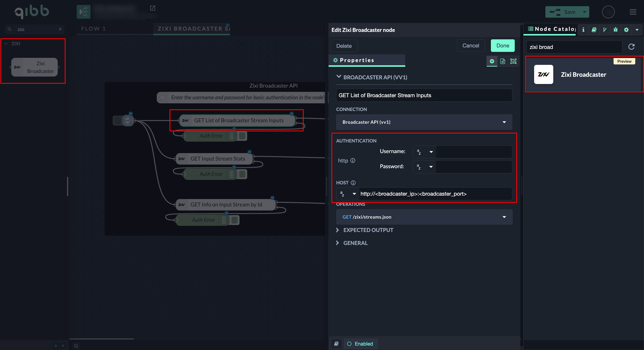
Task: Click the HOST info icon
Action: coord(353,183)
